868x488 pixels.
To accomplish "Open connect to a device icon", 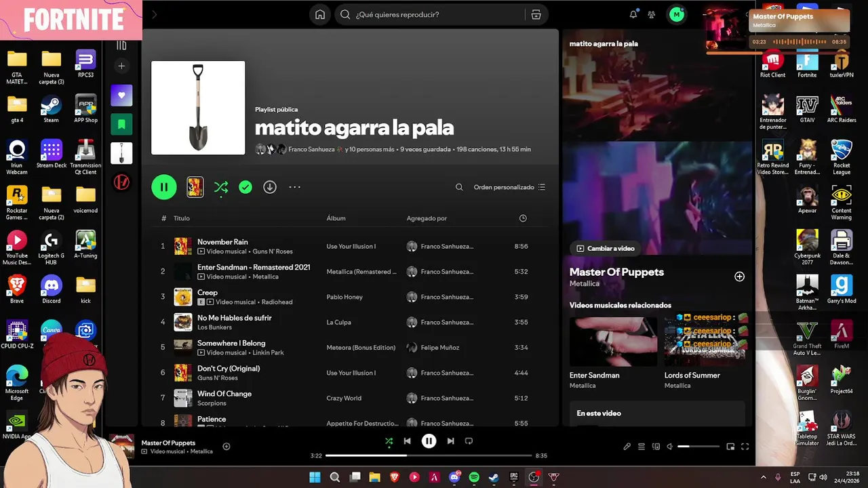I will click(x=656, y=447).
